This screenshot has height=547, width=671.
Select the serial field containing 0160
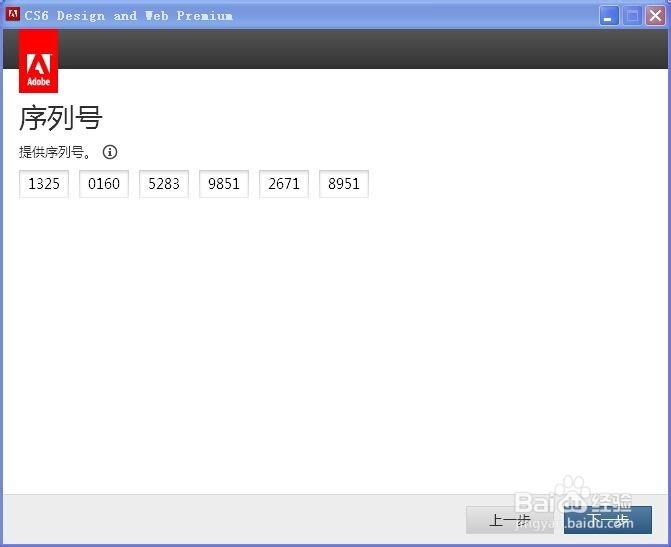tap(104, 184)
